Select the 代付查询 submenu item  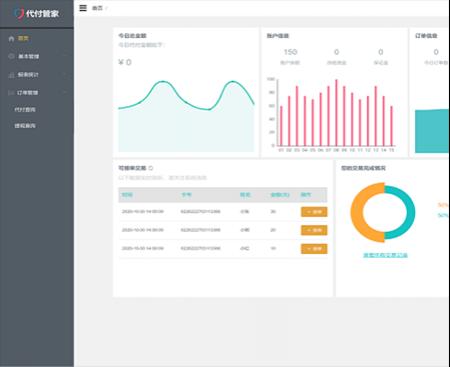(x=25, y=110)
